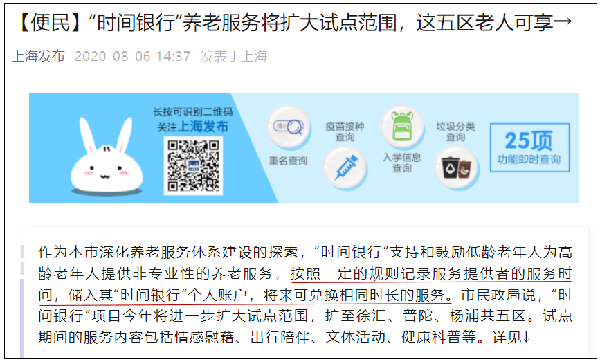
Task: Open the 25项 功能即时查询 box
Action: tap(529, 147)
